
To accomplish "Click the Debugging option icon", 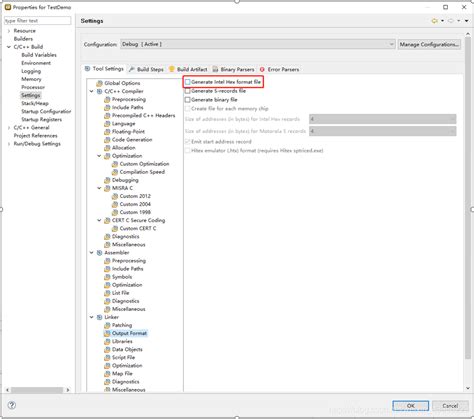I will point(107,180).
